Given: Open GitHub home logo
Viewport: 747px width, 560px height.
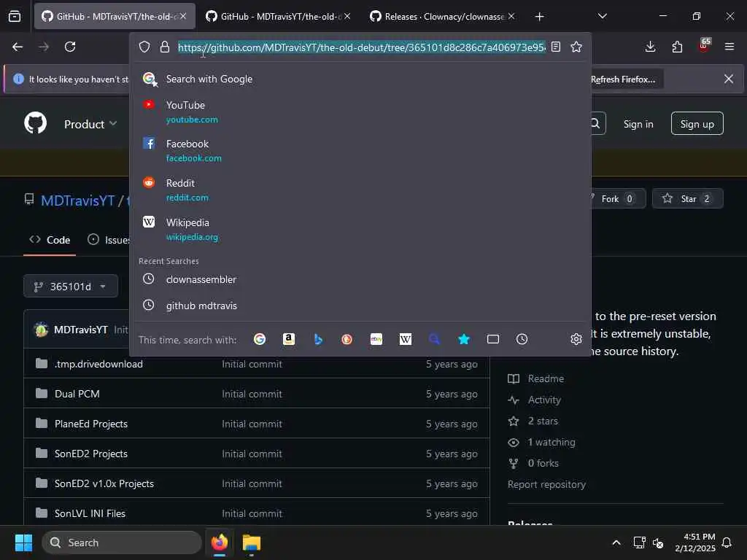Looking at the screenshot, I should (36, 123).
